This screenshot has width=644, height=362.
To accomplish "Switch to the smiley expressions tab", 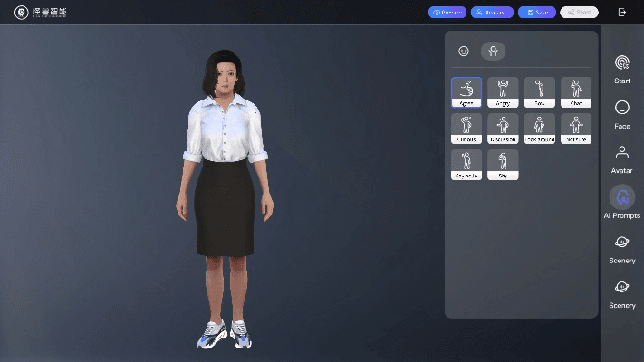I will 464,52.
